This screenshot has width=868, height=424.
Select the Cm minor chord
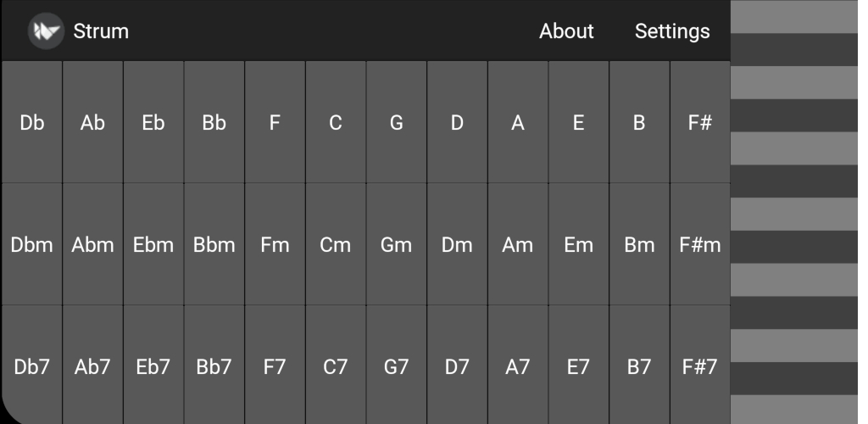pyautogui.click(x=336, y=245)
